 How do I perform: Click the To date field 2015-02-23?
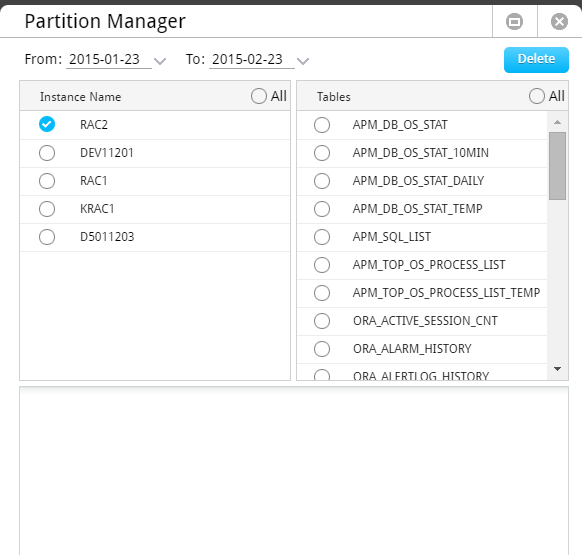252,59
